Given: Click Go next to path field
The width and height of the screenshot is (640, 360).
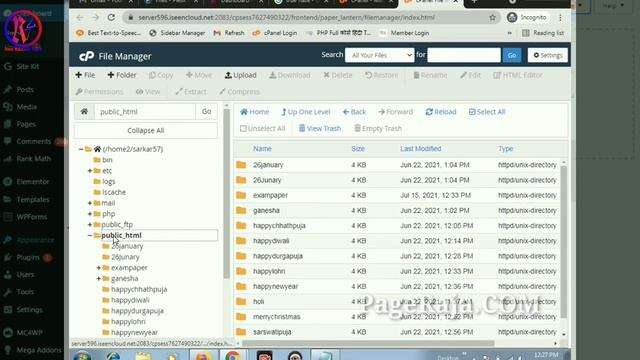Looking at the screenshot, I should tap(207, 111).
